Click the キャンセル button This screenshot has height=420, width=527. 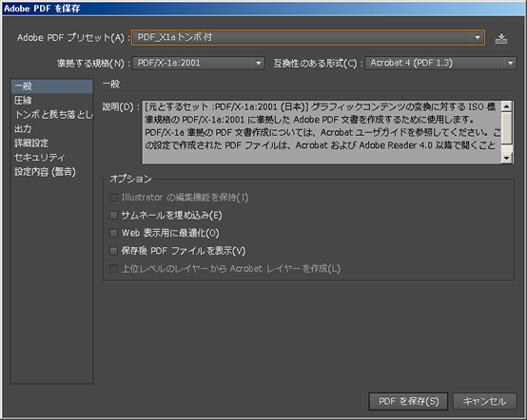[484, 401]
